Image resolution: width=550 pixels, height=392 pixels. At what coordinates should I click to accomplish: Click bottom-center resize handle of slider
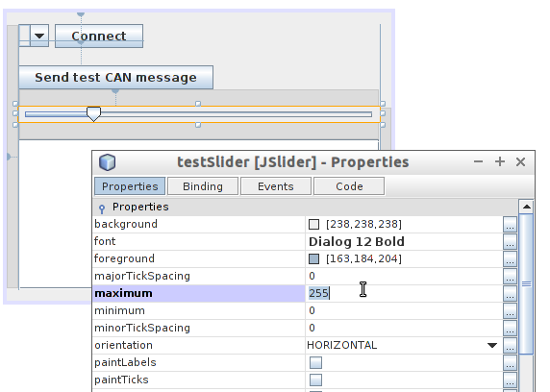click(x=198, y=125)
